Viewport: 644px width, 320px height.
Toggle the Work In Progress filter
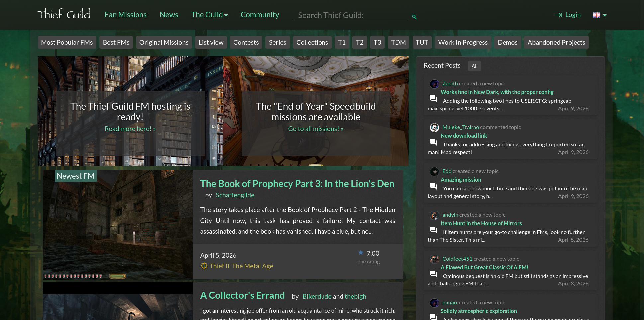point(462,42)
